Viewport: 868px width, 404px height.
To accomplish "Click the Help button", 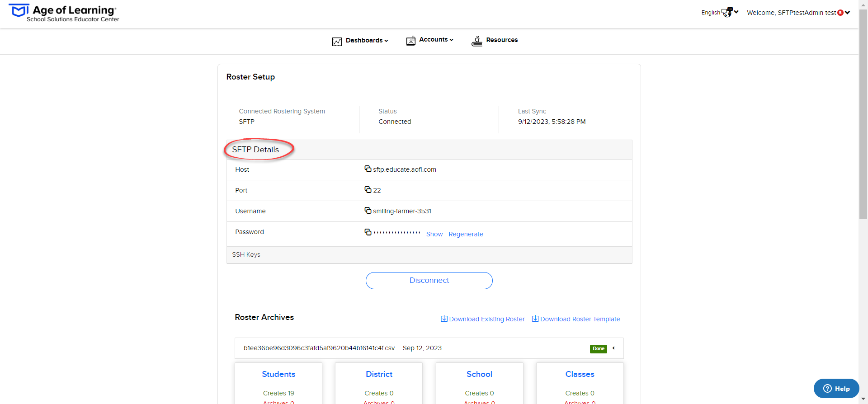I will [x=836, y=389].
